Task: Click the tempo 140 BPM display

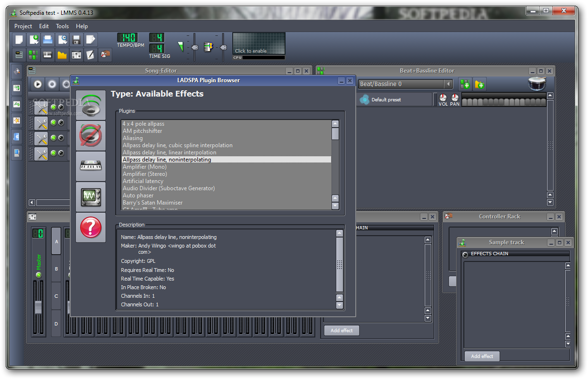Action: click(x=127, y=38)
